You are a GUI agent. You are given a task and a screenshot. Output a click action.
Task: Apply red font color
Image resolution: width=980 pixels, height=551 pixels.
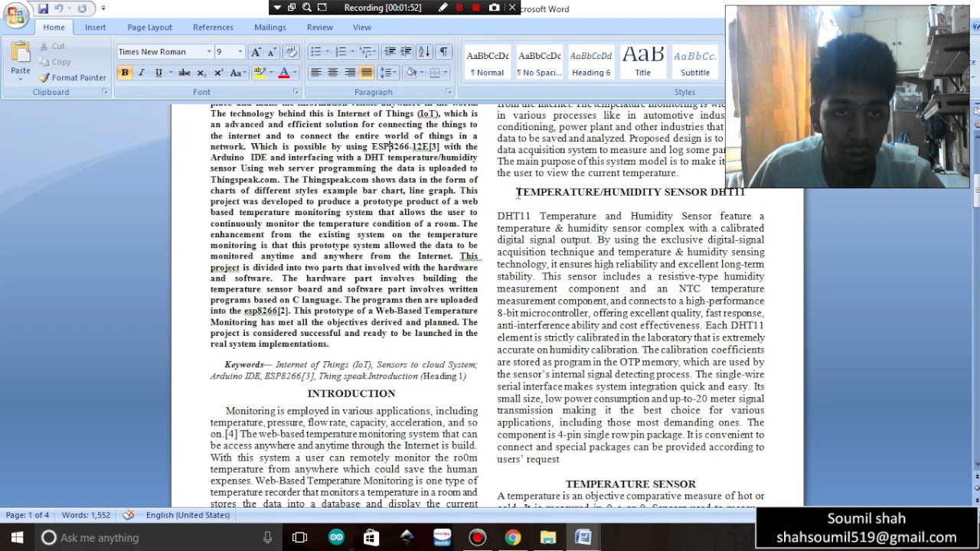284,73
